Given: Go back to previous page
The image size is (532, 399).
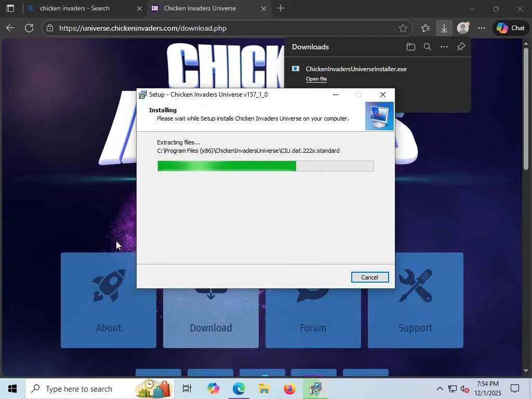Looking at the screenshot, I should (10, 28).
